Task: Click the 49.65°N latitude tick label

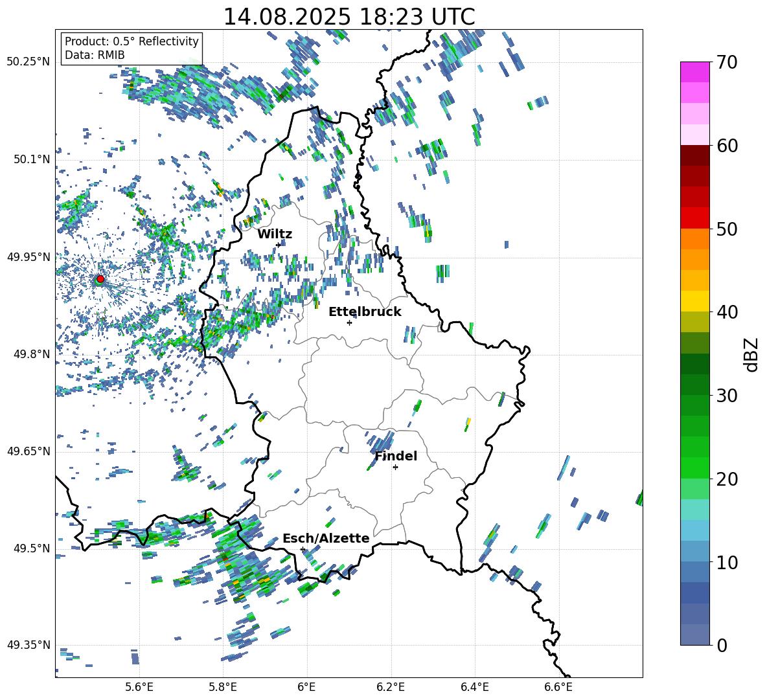Action: 29,451
